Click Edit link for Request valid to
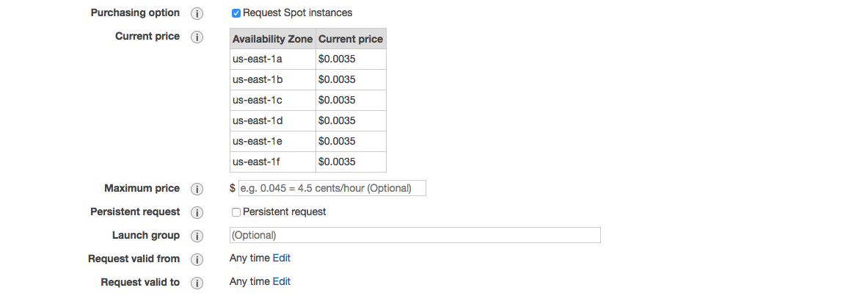868x296 pixels. tap(282, 282)
